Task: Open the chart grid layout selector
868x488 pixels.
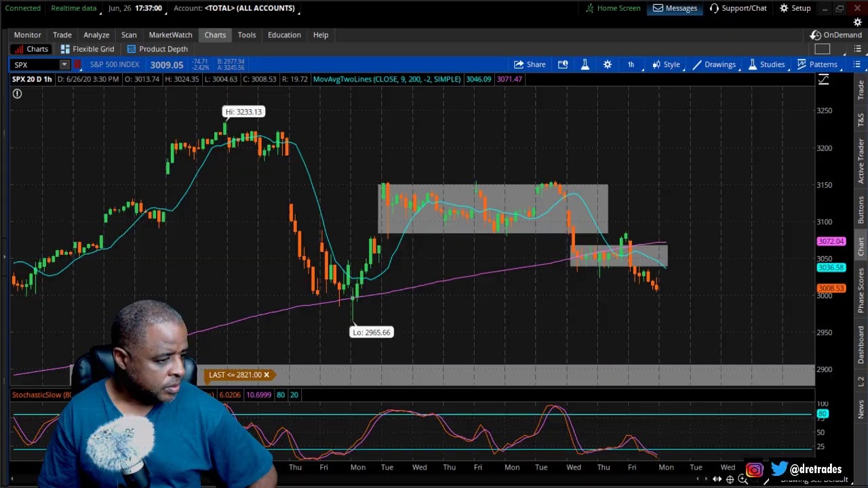Action: [822, 49]
